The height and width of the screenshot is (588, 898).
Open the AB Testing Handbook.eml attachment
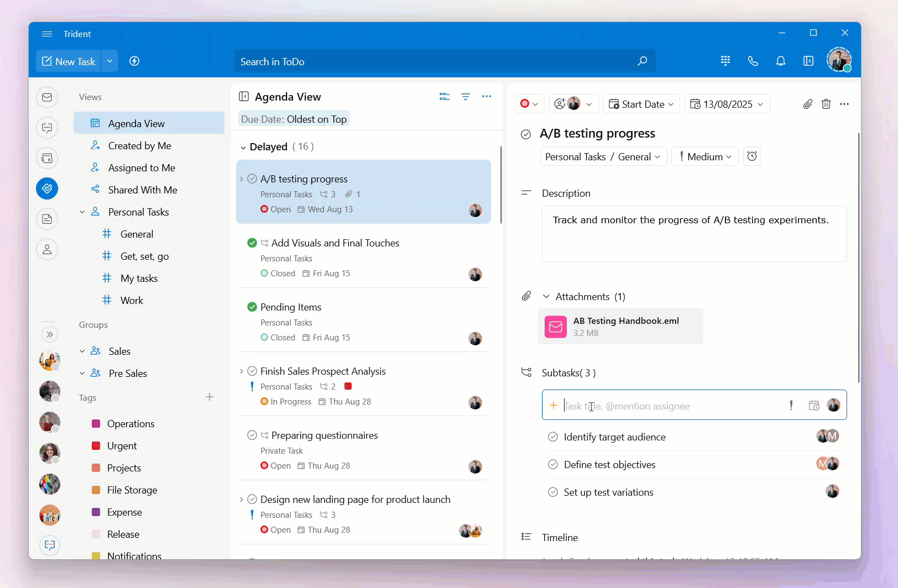[x=620, y=327]
